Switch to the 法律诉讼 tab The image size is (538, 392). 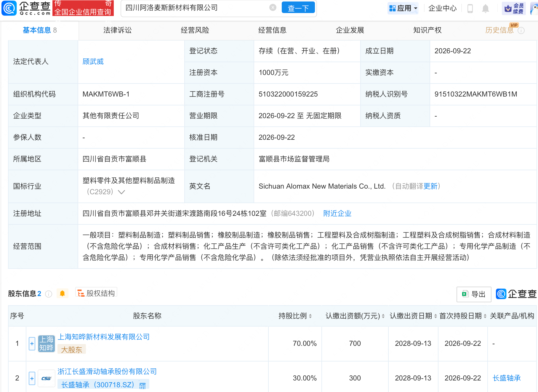(x=117, y=30)
